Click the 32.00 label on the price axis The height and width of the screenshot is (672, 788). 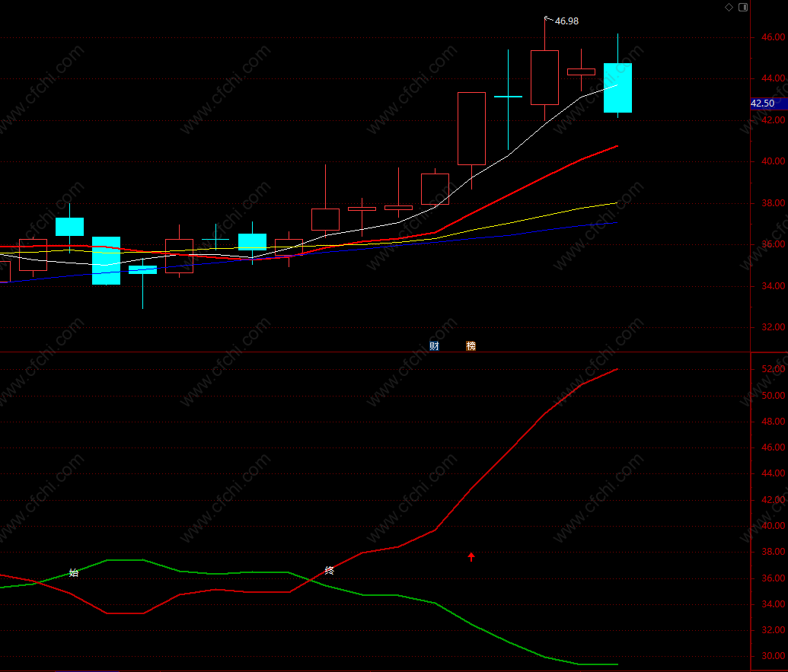(x=773, y=327)
